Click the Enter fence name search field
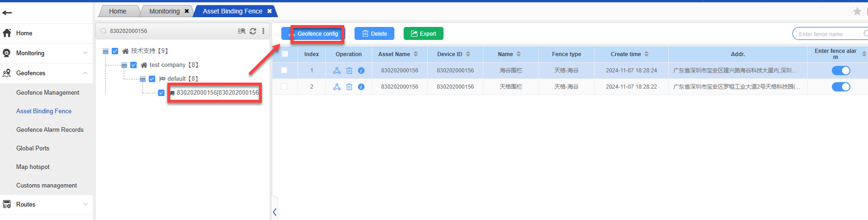 coord(827,34)
